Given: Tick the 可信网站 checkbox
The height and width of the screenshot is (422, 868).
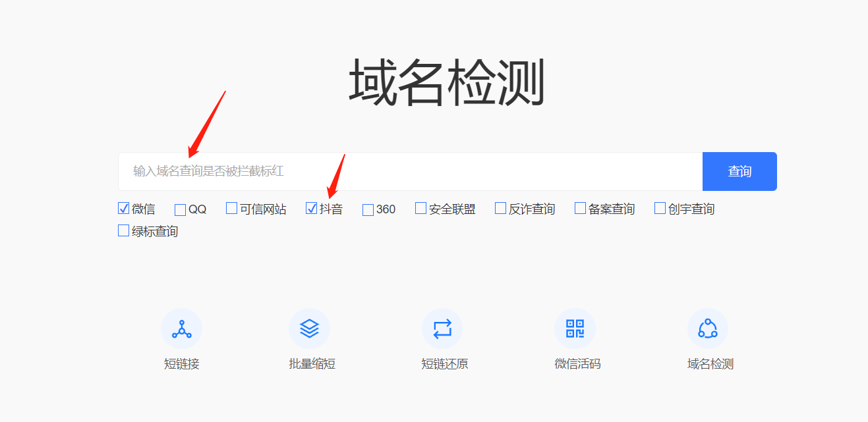Looking at the screenshot, I should coord(231,209).
